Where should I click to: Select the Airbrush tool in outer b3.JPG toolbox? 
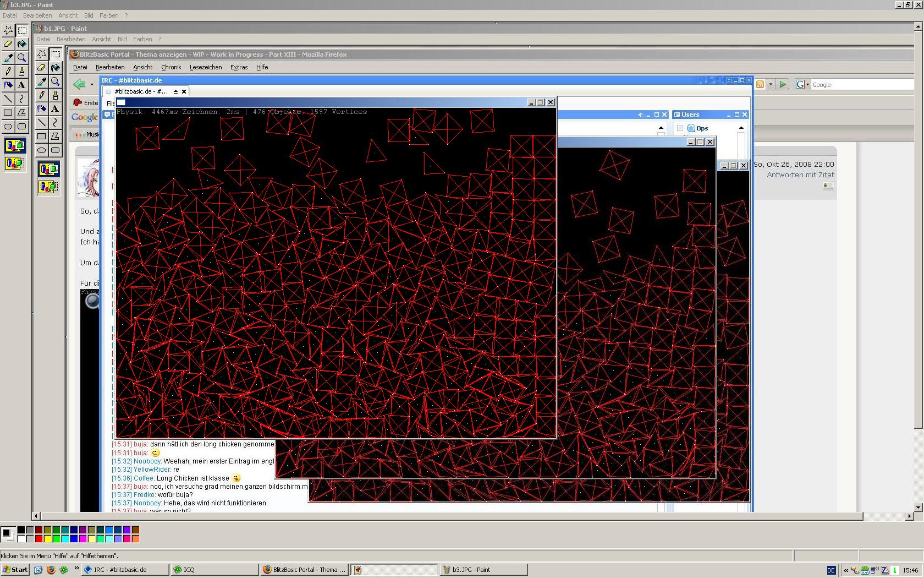point(8,85)
